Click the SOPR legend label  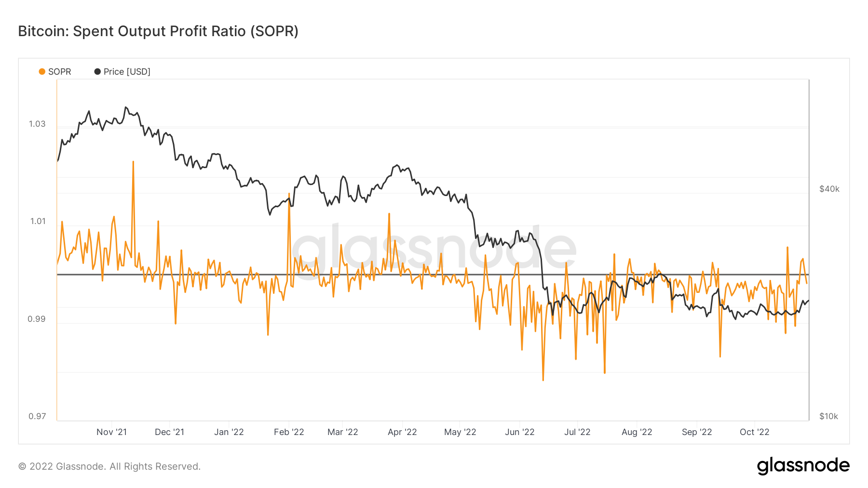[x=59, y=72]
